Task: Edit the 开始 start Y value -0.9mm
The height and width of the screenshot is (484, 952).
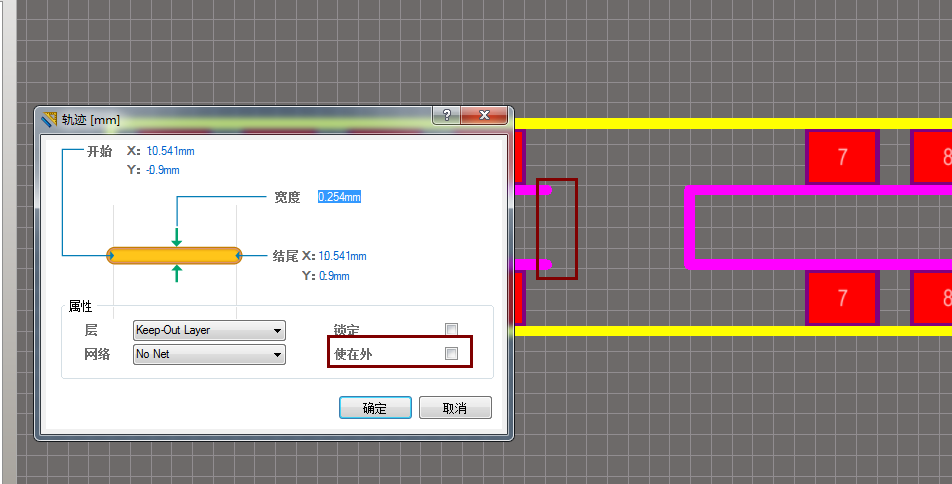Action: coord(163,170)
